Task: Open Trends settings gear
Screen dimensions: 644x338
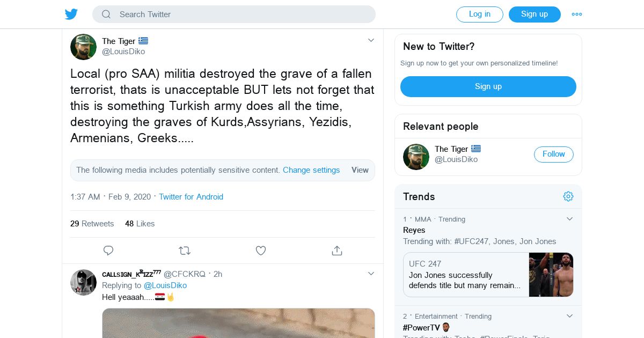Action: pyautogui.click(x=568, y=196)
